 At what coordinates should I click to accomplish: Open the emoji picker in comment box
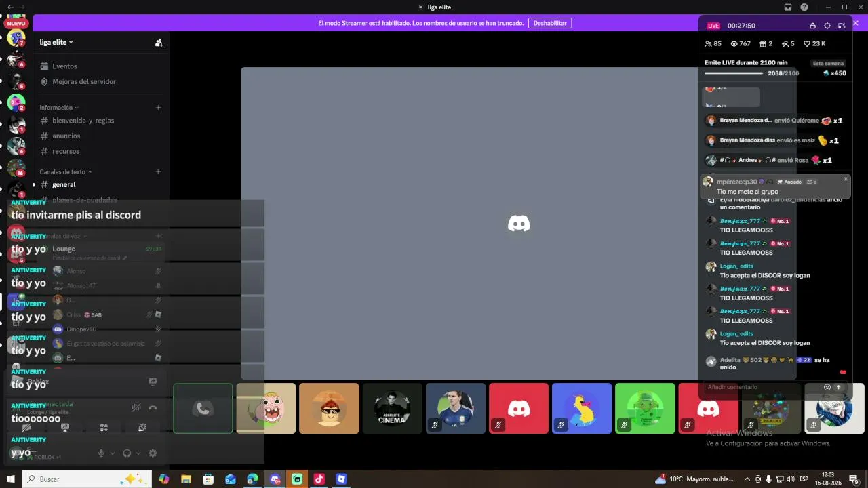tap(827, 387)
